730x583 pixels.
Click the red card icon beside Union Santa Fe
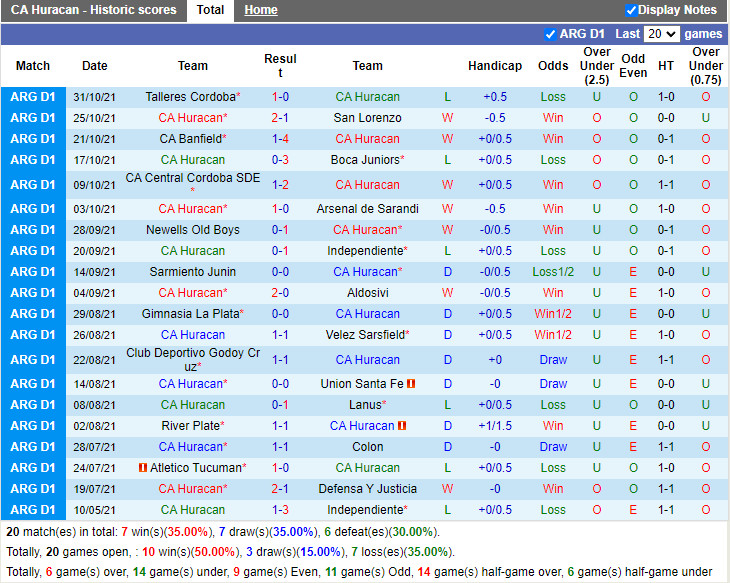(x=411, y=384)
